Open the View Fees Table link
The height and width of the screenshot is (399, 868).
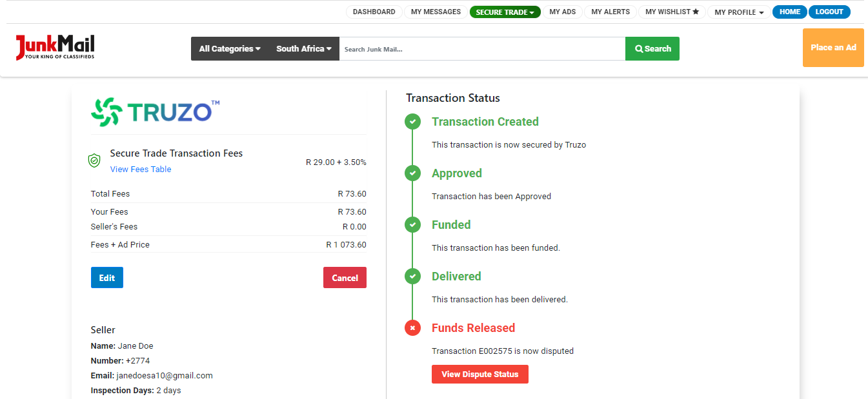[140, 169]
